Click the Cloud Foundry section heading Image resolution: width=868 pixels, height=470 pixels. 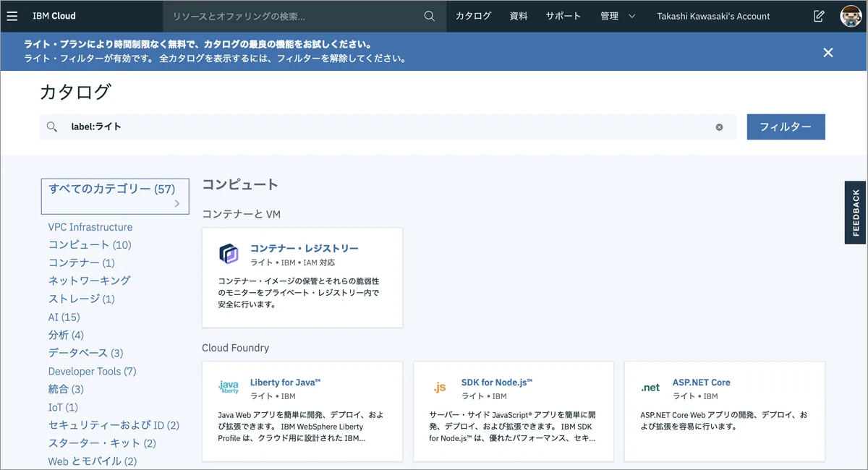235,348
